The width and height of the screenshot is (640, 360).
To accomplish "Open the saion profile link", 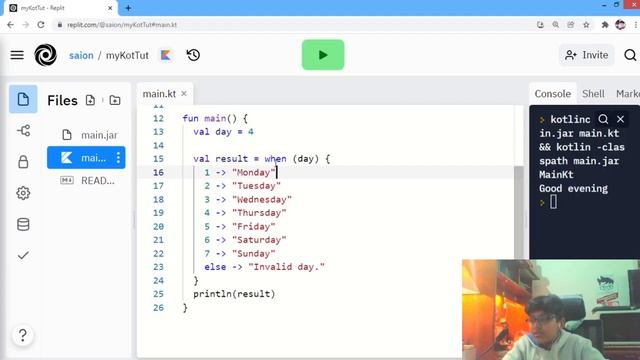I will 81,55.
